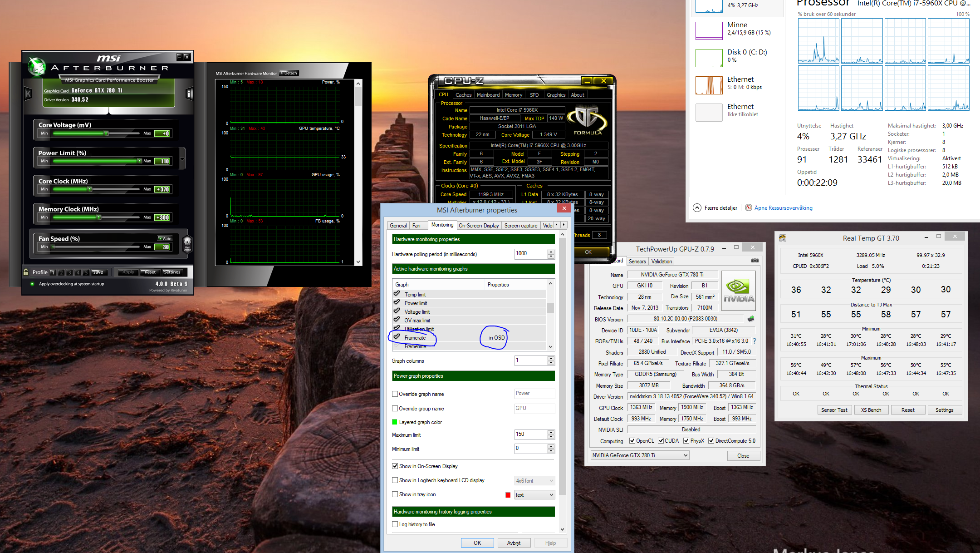Open the Sensors tab in GPU-Z
Viewport: 980px width, 553px height.
tap(637, 261)
